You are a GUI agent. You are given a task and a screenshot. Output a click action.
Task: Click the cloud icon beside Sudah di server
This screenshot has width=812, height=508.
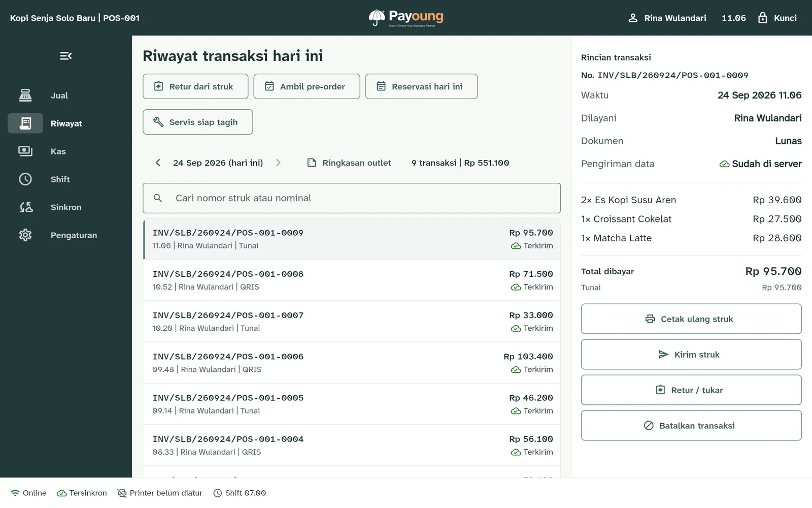tap(724, 164)
